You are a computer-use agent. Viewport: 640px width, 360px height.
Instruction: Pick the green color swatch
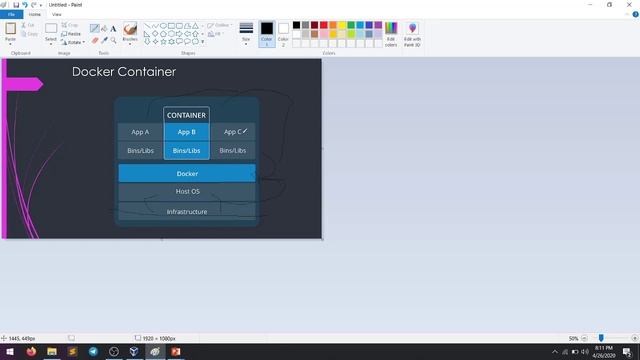351,25
